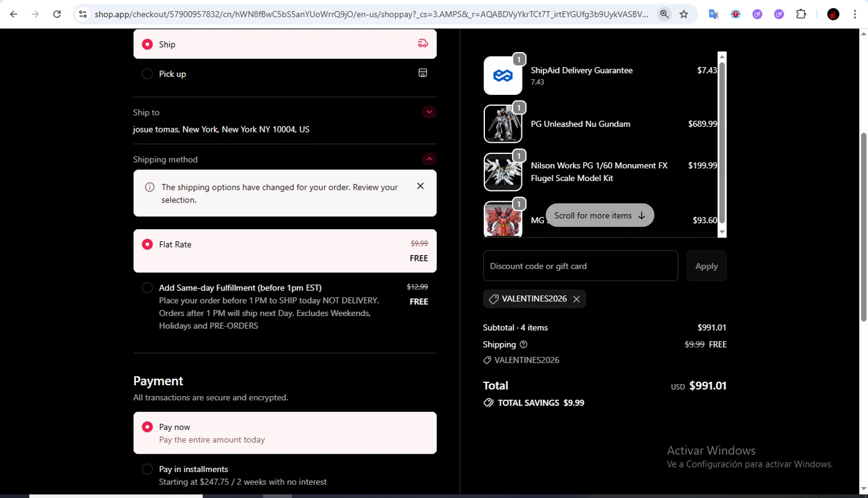The height and width of the screenshot is (498, 868).
Task: Click the up arrow of items scrollbar
Action: (x=722, y=56)
